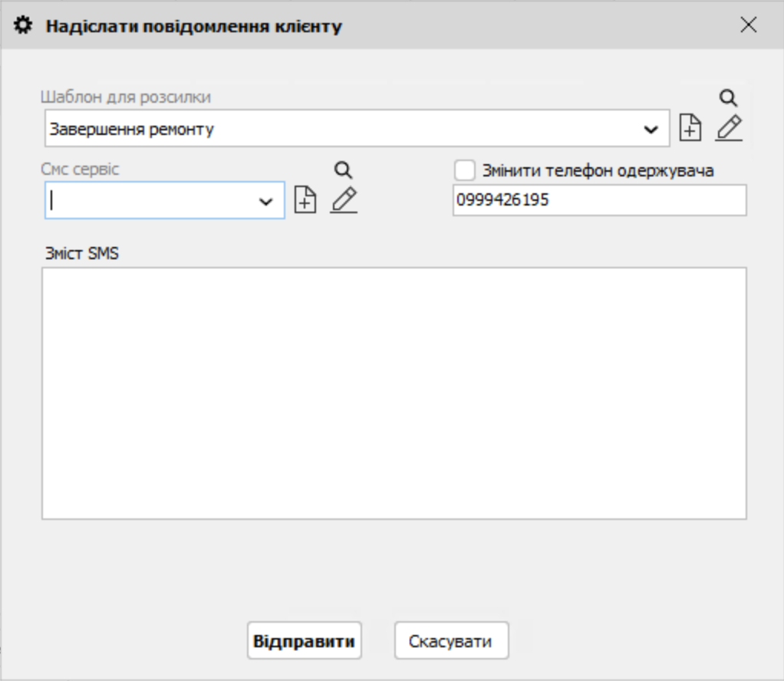Search templates with the magnifier above the template icons
This screenshot has height=681, width=784.
[728, 97]
